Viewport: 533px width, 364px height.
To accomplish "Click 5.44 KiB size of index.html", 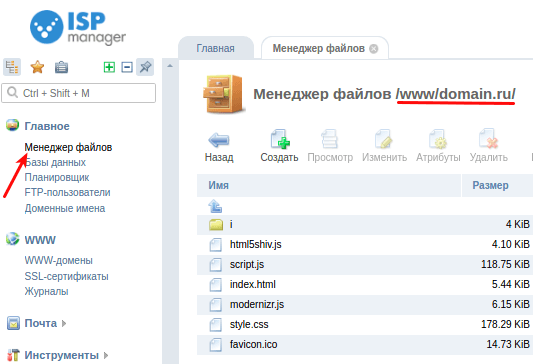I will pyautogui.click(x=511, y=284).
